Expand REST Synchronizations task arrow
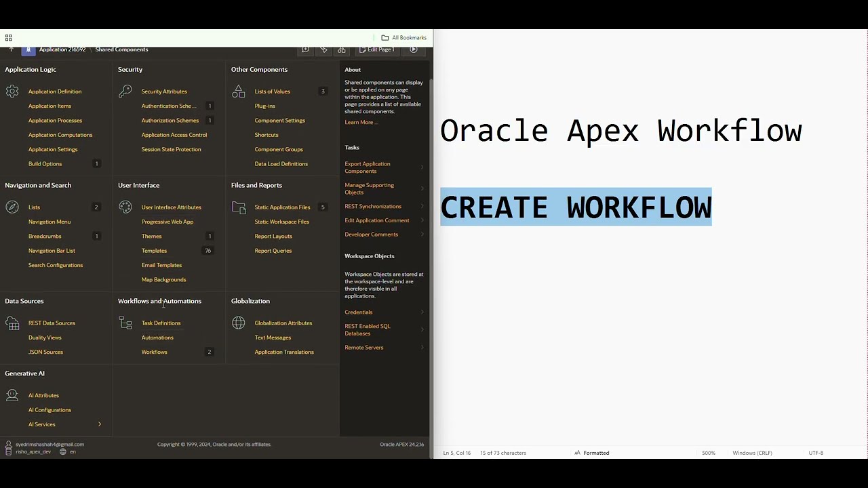 (422, 206)
